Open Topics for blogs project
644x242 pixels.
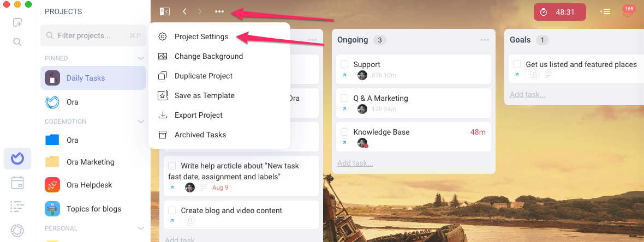click(93, 209)
